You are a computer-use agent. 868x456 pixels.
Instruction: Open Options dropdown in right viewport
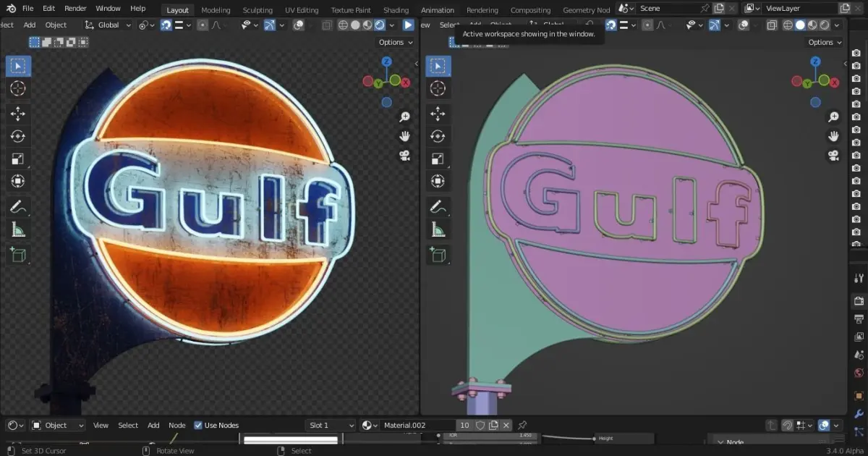tap(825, 42)
